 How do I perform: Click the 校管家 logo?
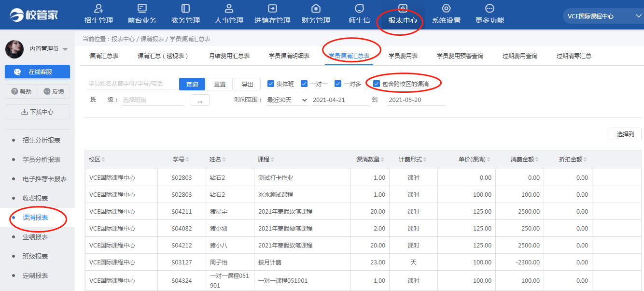pyautogui.click(x=34, y=15)
